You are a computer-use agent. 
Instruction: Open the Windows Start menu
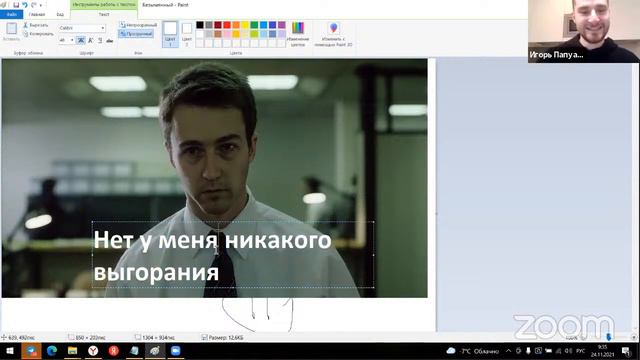pyautogui.click(x=10, y=351)
